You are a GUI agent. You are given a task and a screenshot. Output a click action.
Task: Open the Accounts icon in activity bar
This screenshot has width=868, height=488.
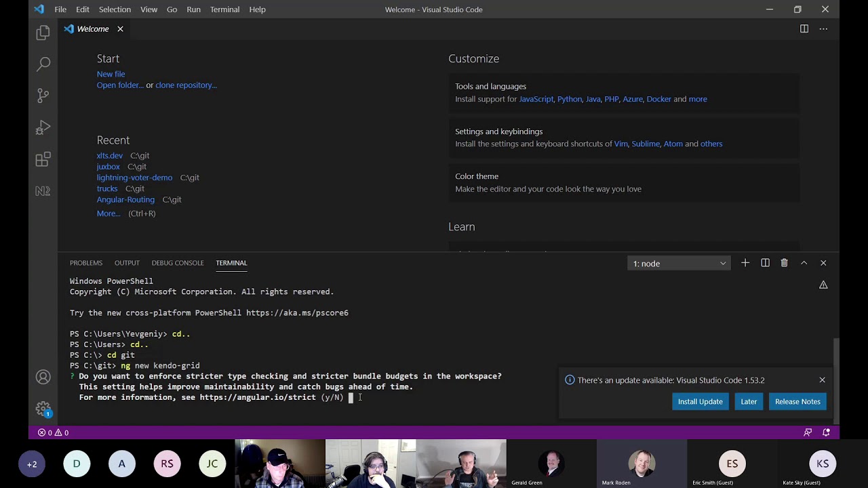[x=43, y=377]
